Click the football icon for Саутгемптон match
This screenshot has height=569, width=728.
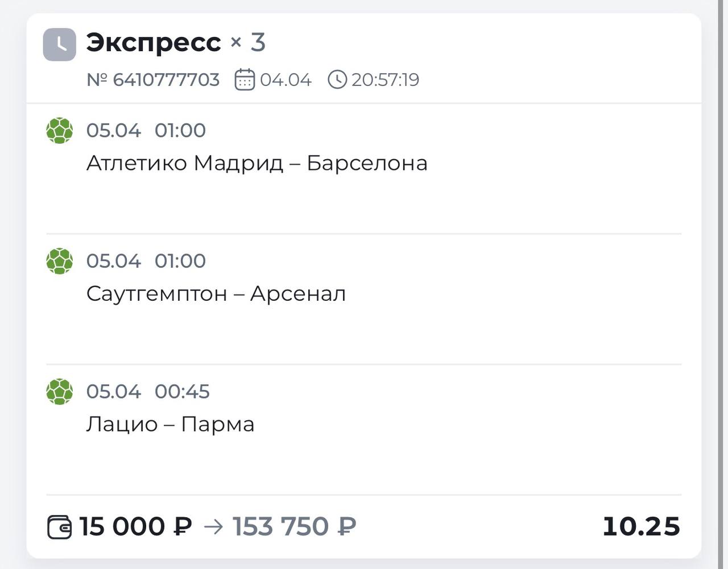pos(60,261)
